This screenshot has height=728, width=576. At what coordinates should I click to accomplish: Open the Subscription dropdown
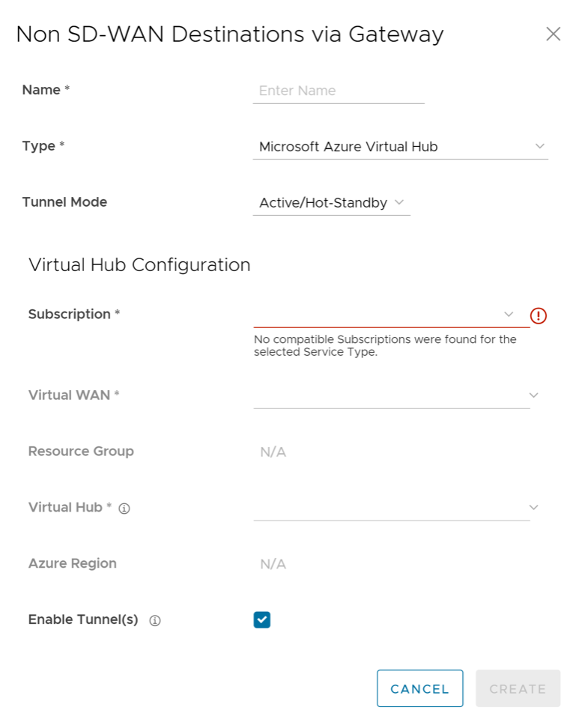(382, 315)
